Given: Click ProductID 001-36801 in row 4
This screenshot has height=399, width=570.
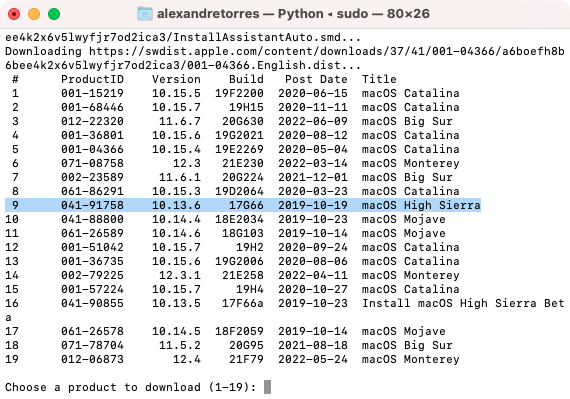Looking at the screenshot, I should click(x=92, y=135).
